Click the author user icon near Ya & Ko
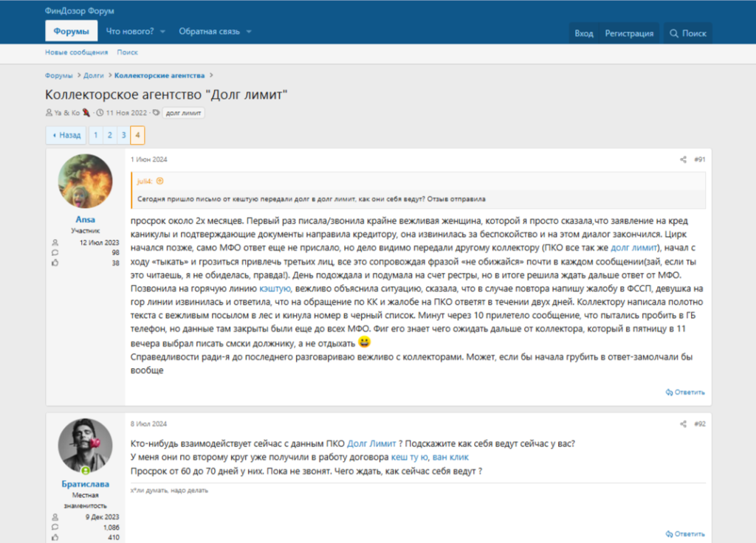This screenshot has width=756, height=543. [x=49, y=113]
